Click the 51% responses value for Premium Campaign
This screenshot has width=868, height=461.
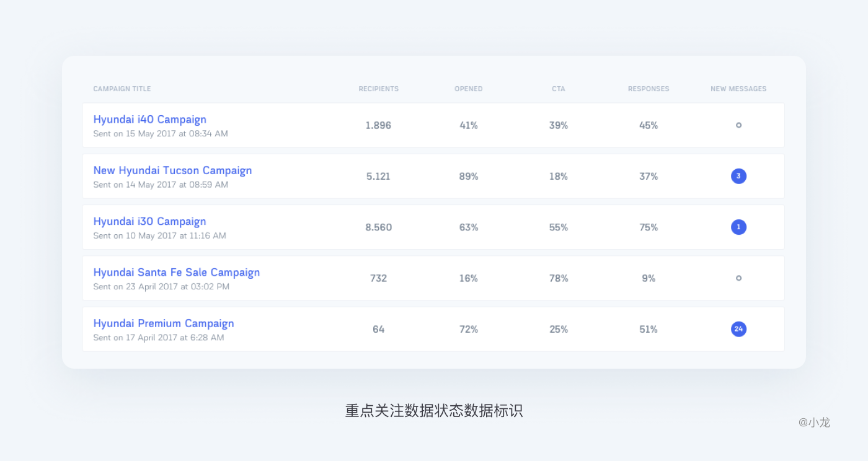(x=649, y=329)
